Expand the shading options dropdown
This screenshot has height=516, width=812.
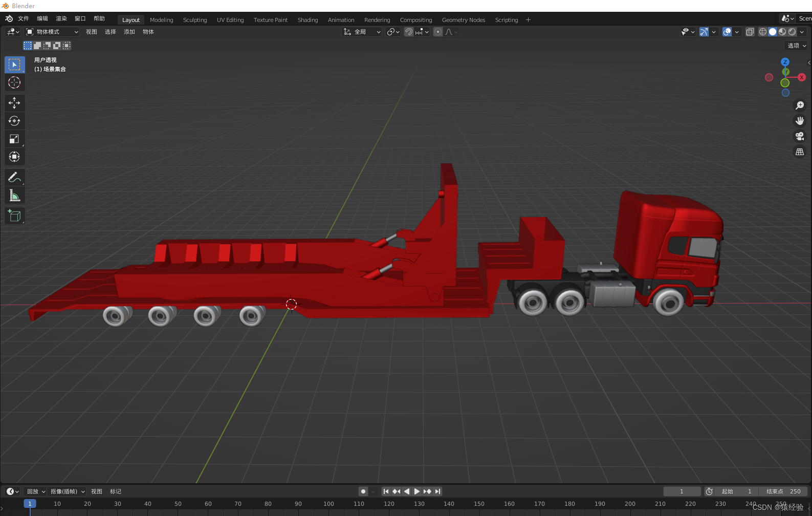click(x=802, y=32)
